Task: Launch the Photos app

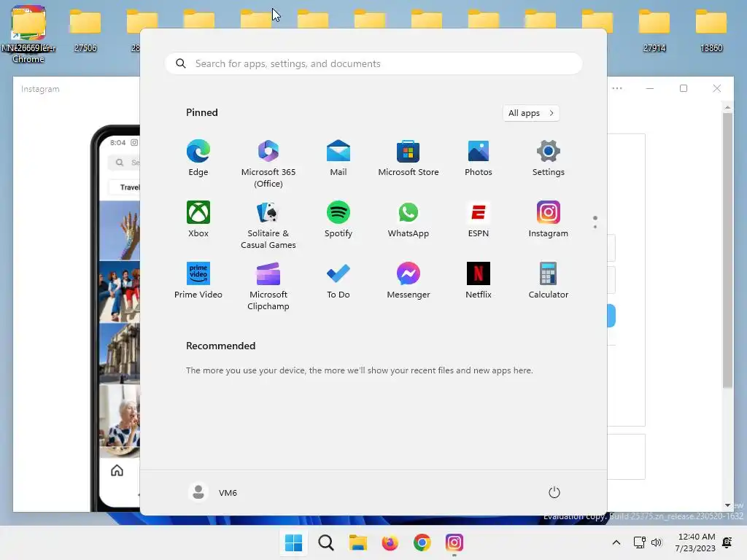Action: click(479, 158)
